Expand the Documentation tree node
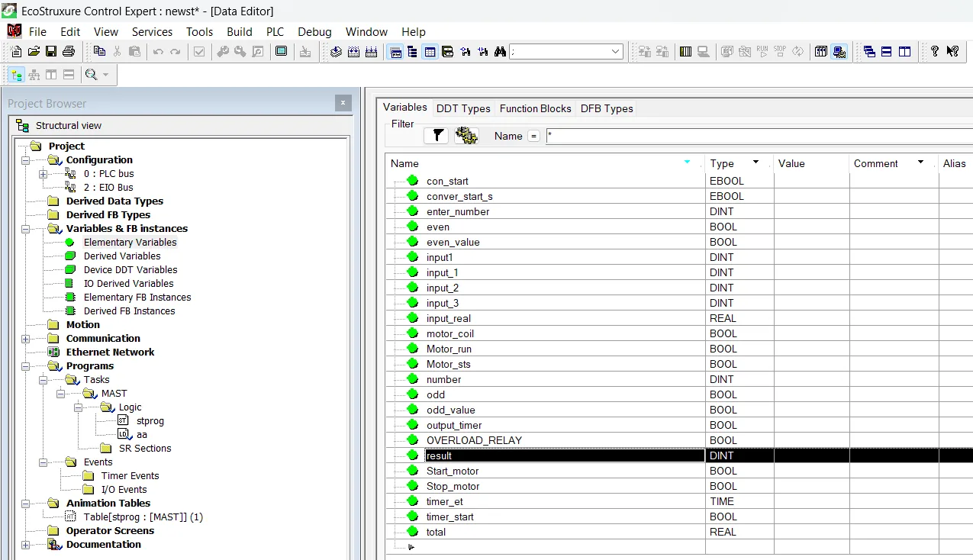This screenshot has height=560, width=973. 25,545
